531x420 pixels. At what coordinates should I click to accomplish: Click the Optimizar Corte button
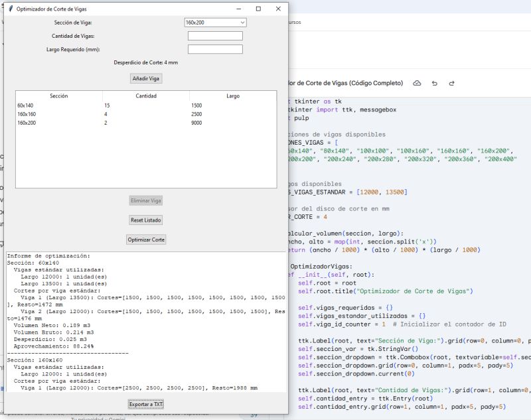[x=146, y=240]
